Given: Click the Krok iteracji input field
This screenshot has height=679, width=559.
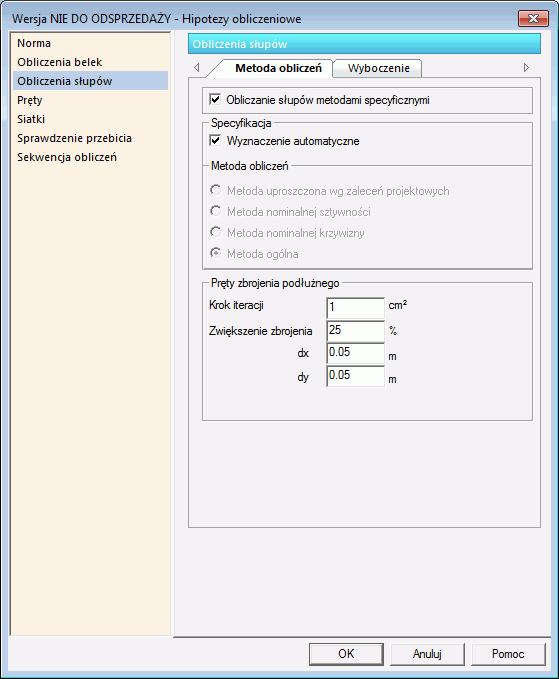Looking at the screenshot, I should pyautogui.click(x=355, y=307).
